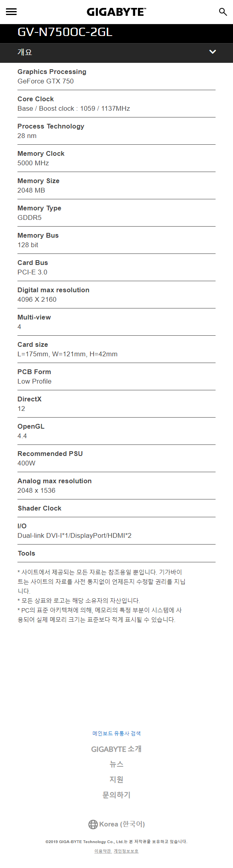Open the 뉴스 footer link

tap(116, 764)
